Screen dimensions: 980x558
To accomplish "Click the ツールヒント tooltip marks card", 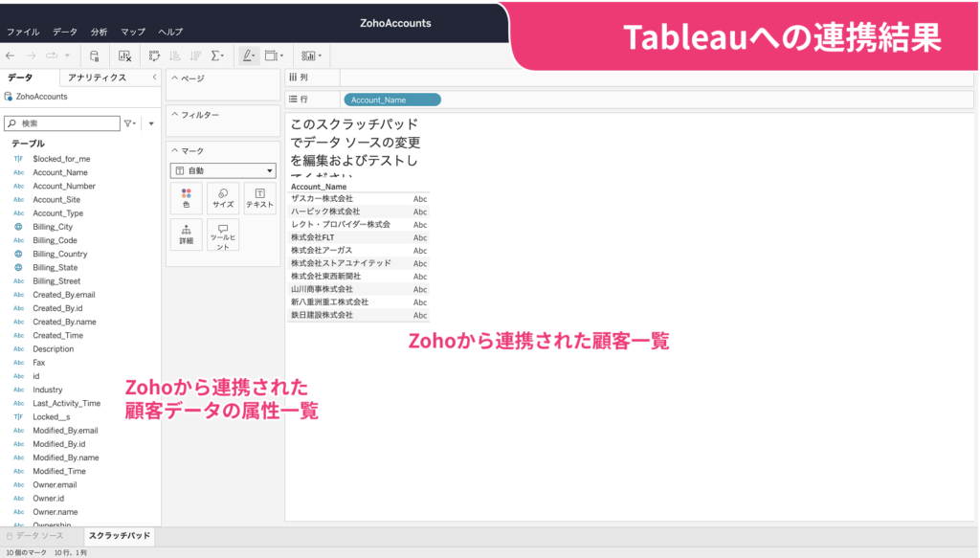I will click(x=222, y=234).
